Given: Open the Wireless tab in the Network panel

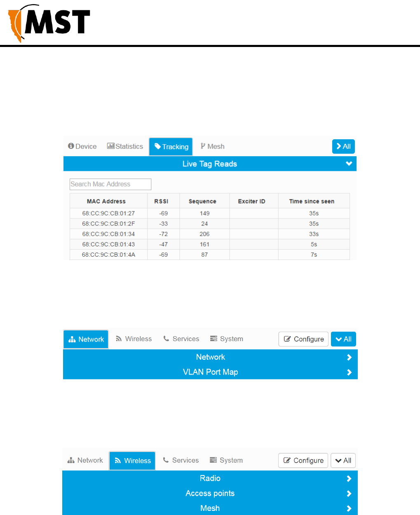Looking at the screenshot, I should coord(134,339).
